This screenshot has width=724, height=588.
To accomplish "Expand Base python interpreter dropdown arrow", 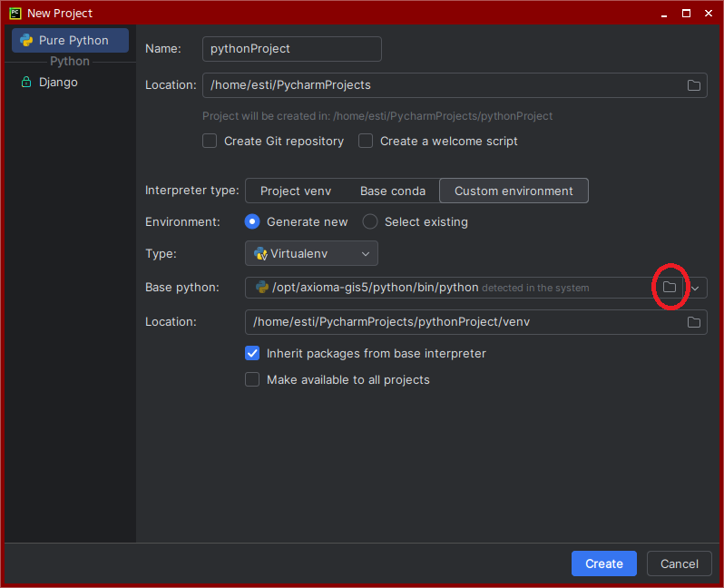I will 696,288.
